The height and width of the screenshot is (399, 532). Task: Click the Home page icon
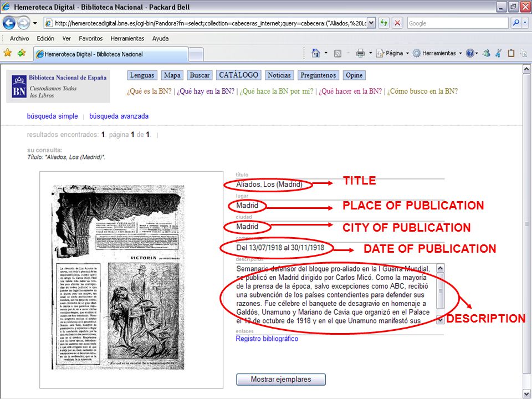pos(316,53)
